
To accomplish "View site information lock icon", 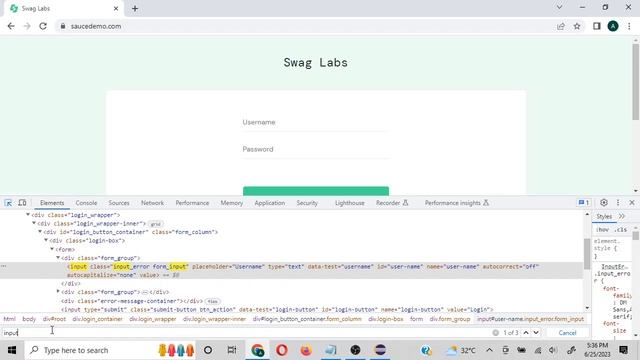I will point(62,26).
